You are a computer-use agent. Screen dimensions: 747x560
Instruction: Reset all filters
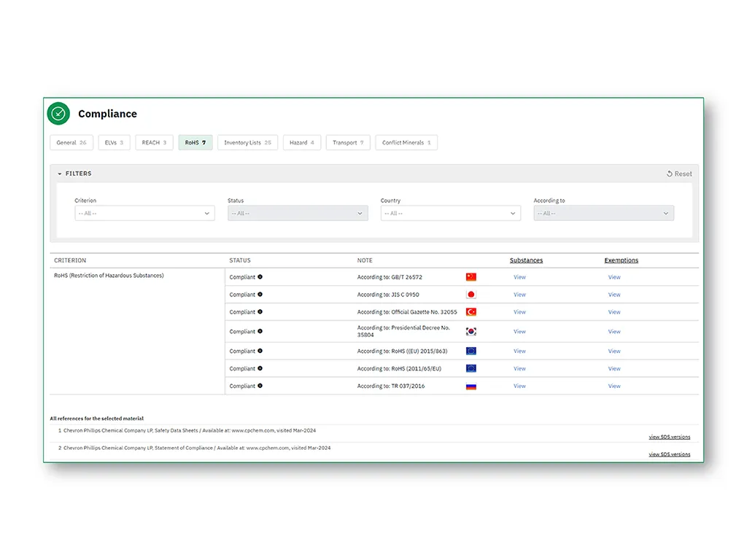(679, 174)
